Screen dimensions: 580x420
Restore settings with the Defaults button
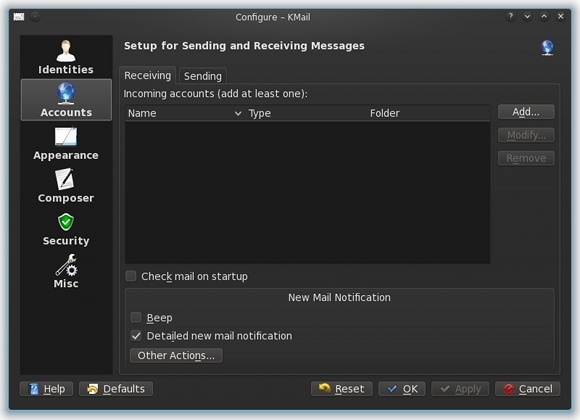click(116, 389)
